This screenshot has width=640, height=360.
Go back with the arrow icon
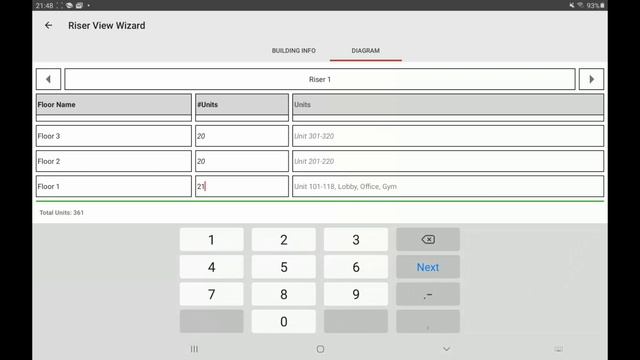tap(48, 25)
